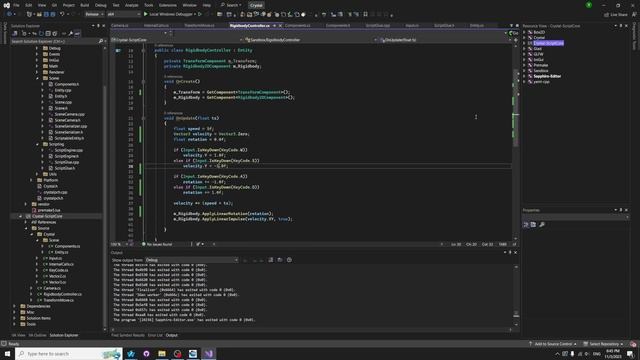Click Live Share button
The width and height of the screenshot is (640, 360).
point(616,15)
